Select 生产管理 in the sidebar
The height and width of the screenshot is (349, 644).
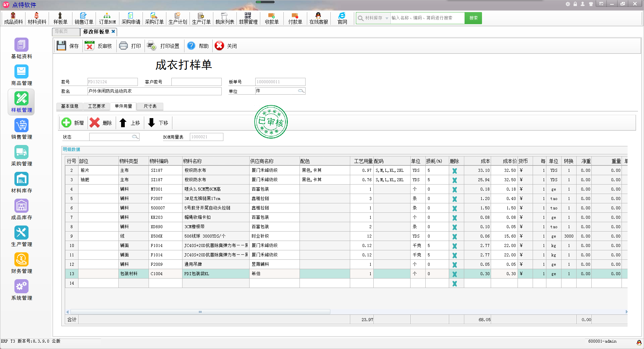(21, 236)
